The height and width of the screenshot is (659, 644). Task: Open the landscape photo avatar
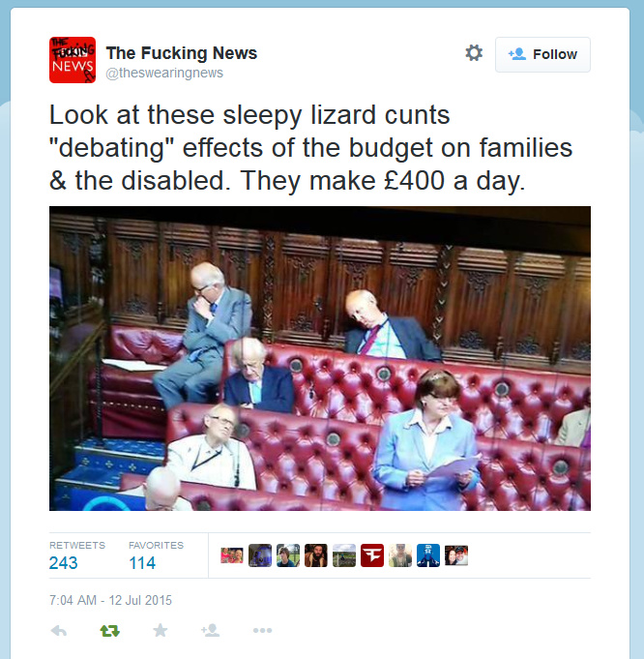(x=344, y=555)
